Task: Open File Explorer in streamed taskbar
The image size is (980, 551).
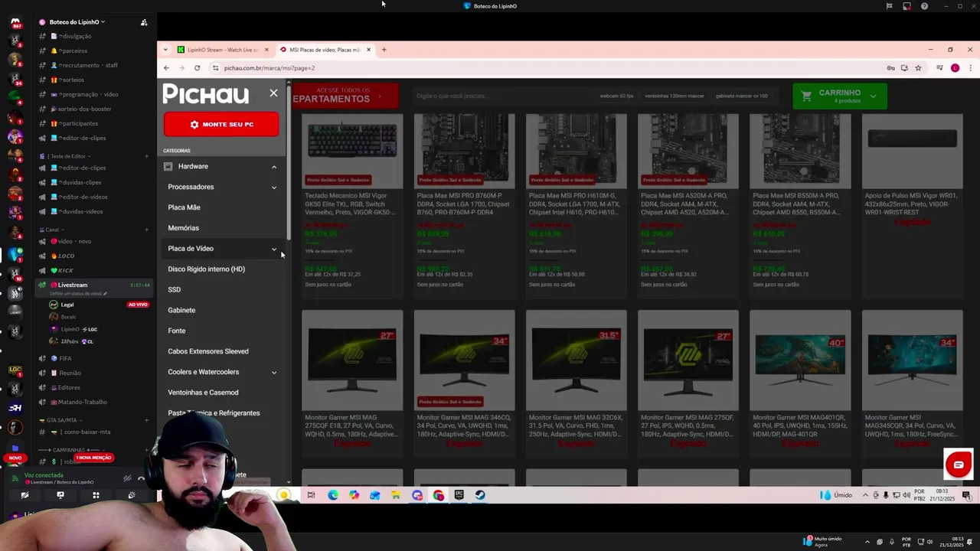Action: pyautogui.click(x=396, y=495)
